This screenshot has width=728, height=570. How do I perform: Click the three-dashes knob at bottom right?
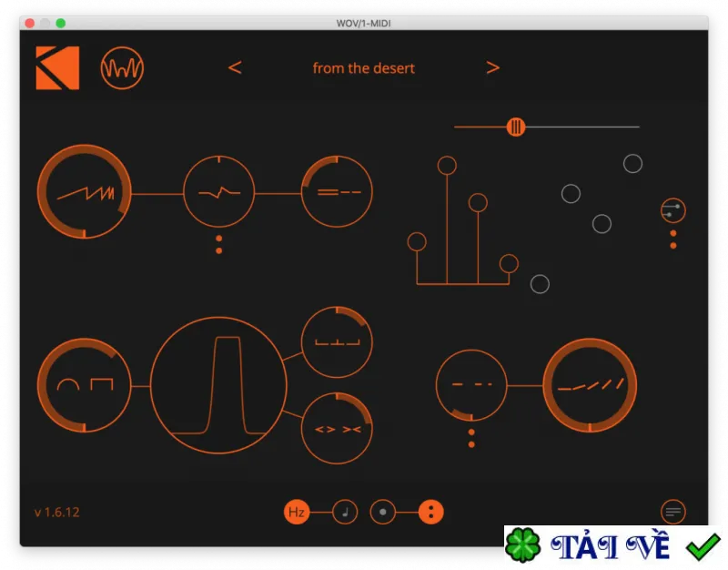pos(471,385)
